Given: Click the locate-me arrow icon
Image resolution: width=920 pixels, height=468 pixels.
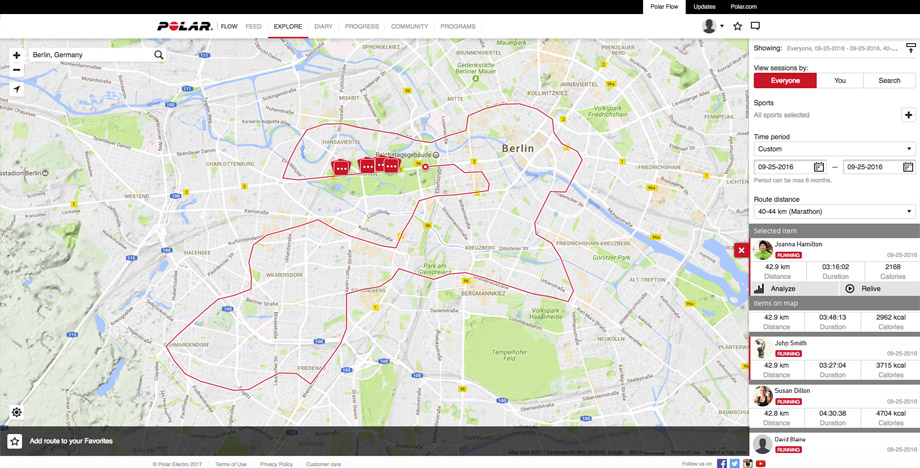Looking at the screenshot, I should [x=16, y=89].
